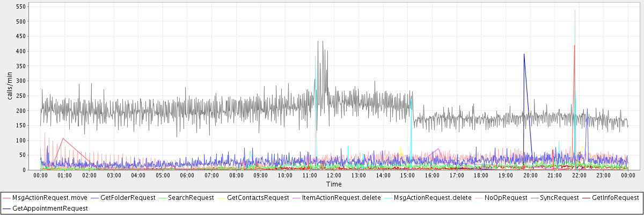Image resolution: width=644 pixels, height=215 pixels.
Task: Click the 06:00 tick label on time axis
Action: 187,175
